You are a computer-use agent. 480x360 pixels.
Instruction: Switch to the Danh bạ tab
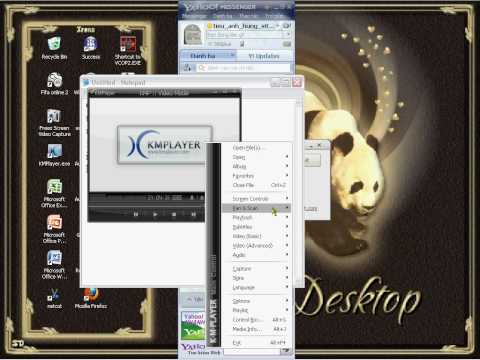point(209,56)
